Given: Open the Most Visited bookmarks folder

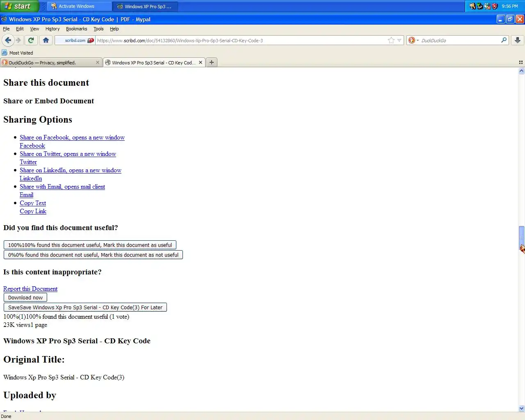Looking at the screenshot, I should point(17,52).
